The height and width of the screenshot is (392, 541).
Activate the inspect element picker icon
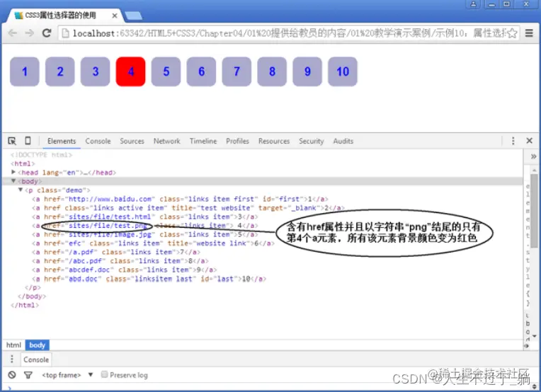pos(12,141)
